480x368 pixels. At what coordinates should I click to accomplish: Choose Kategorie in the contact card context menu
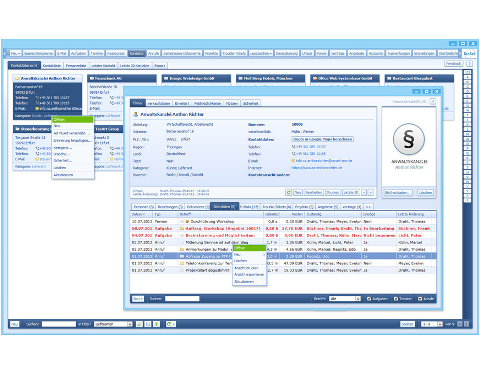click(x=72, y=147)
